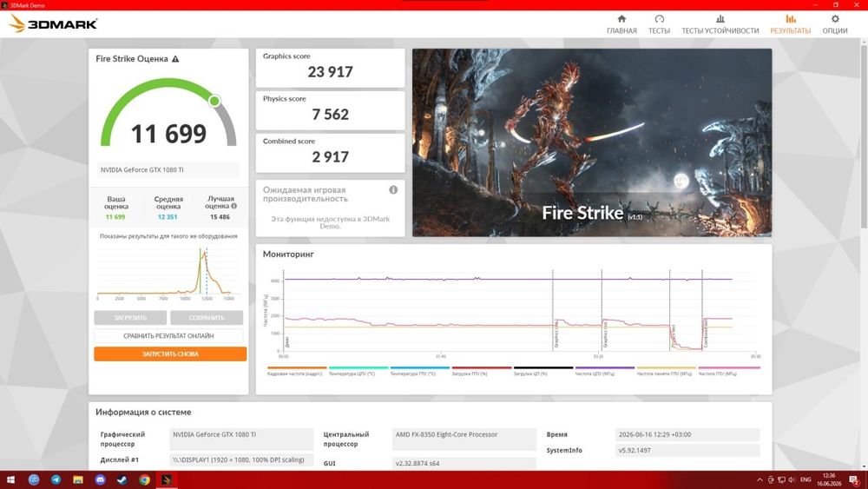Screen dimensions: 868x489
Task: Click ЗАПУСТИТЬ СНОВА orange button
Action: (x=170, y=354)
